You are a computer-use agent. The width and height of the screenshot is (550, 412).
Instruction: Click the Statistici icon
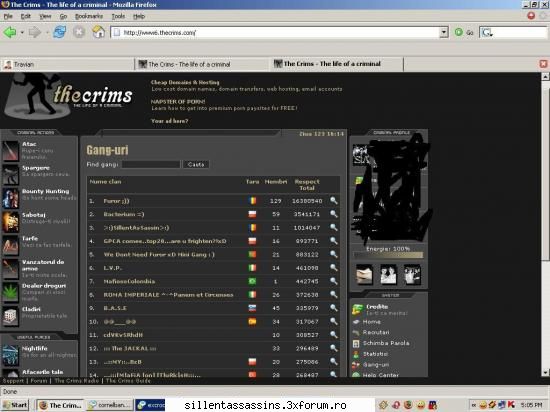[x=356, y=354]
